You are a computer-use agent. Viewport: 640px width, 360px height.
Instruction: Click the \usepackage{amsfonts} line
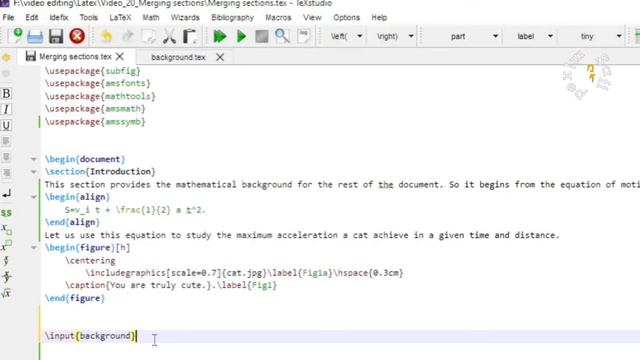(98, 84)
